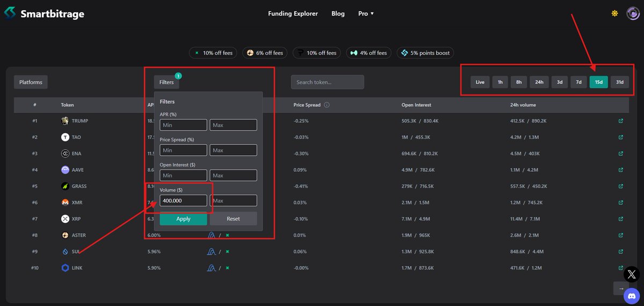Click the 5% points boost badge
This screenshot has width=644, height=306.
click(425, 53)
